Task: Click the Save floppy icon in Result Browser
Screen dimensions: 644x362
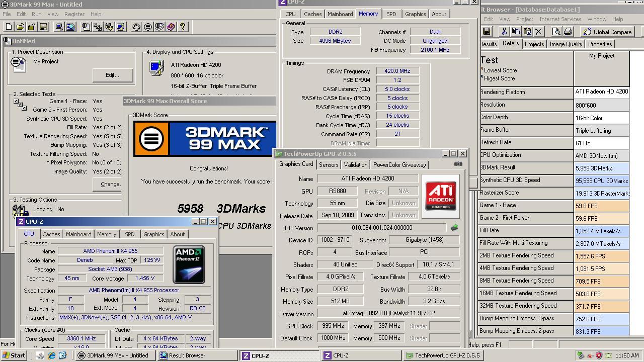Action: coord(487,32)
